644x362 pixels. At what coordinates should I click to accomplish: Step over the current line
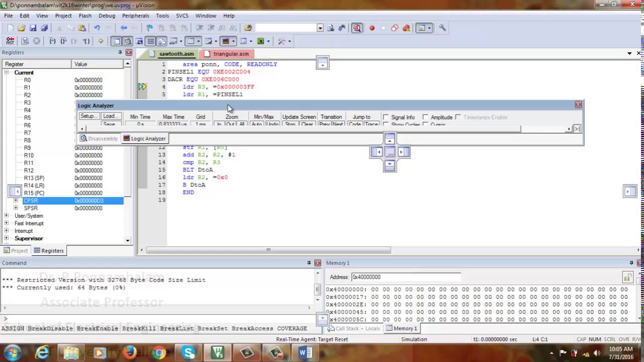click(63, 41)
